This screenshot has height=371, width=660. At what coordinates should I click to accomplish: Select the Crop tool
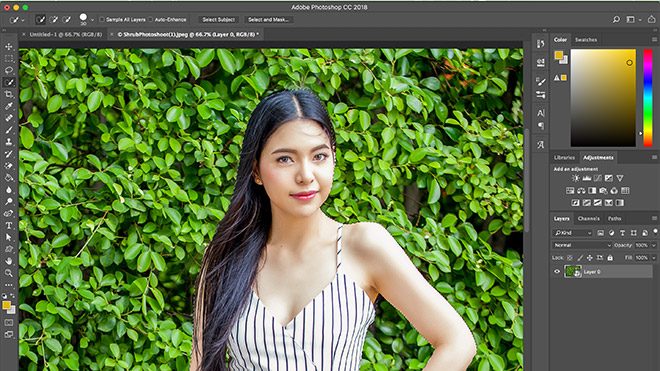(9, 94)
